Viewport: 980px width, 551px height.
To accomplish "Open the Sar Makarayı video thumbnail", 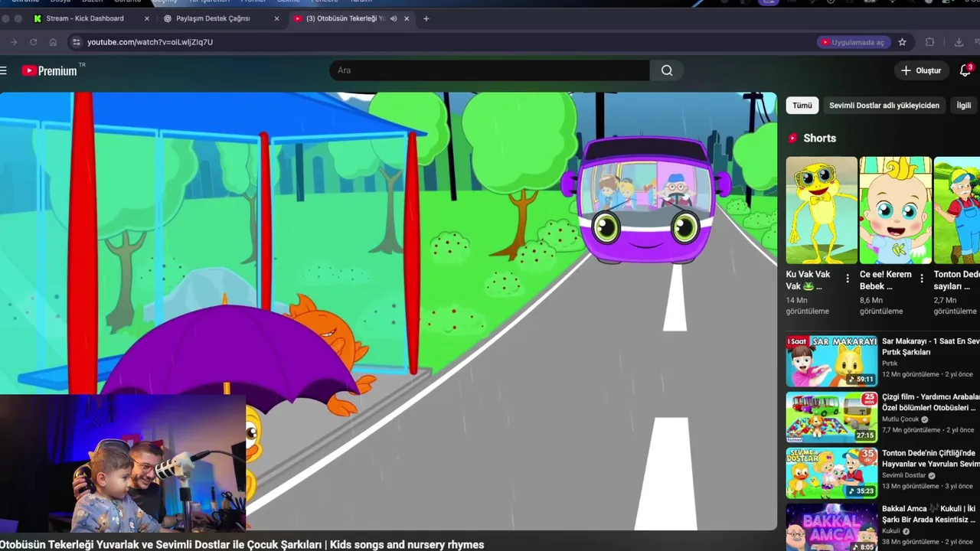I will (831, 361).
